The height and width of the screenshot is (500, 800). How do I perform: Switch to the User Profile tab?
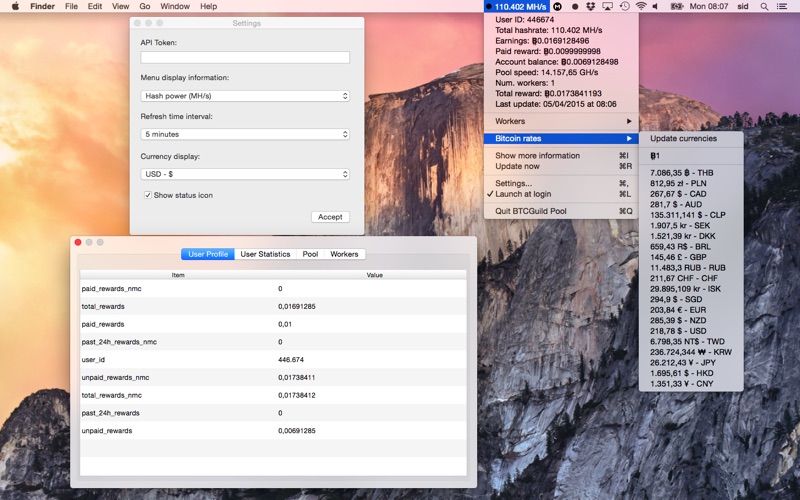208,254
